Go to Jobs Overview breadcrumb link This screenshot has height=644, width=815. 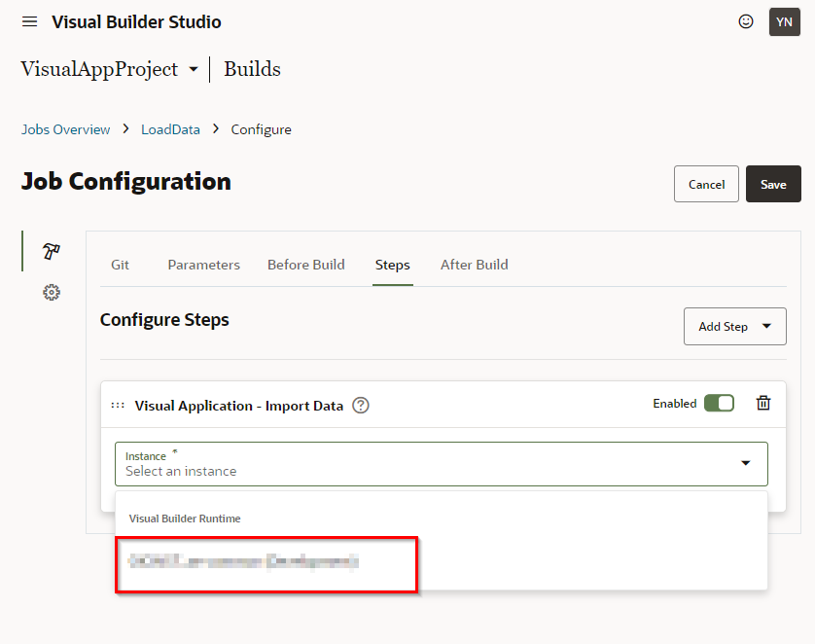pyautogui.click(x=66, y=129)
